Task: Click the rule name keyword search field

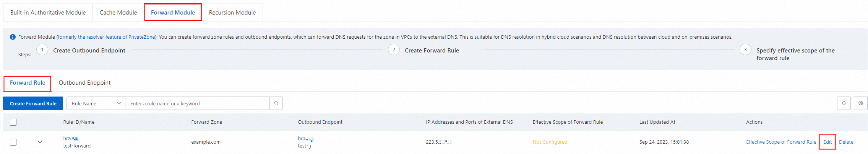Action: [x=197, y=103]
